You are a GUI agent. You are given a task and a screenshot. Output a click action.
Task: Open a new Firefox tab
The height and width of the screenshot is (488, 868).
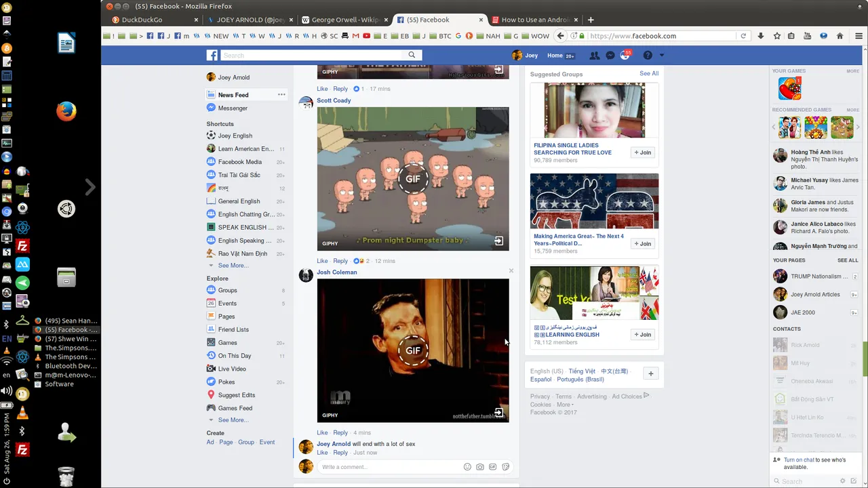coord(591,20)
